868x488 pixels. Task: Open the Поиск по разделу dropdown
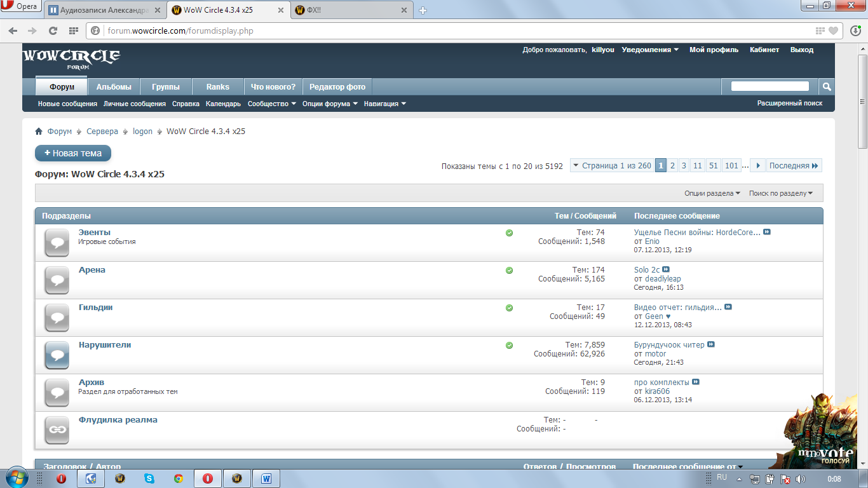coord(781,193)
